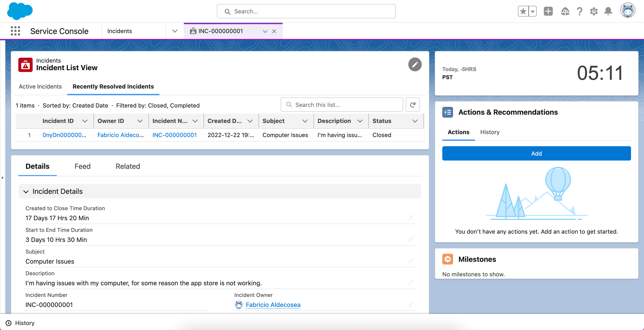Switch to the Related tab
This screenshot has height=330, width=644.
[128, 166]
